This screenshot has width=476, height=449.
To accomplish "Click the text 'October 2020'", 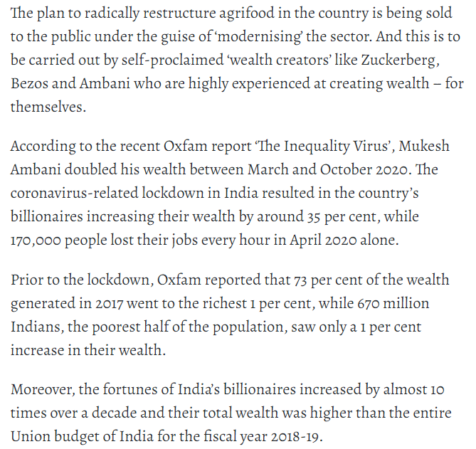I will pyautogui.click(x=368, y=171).
